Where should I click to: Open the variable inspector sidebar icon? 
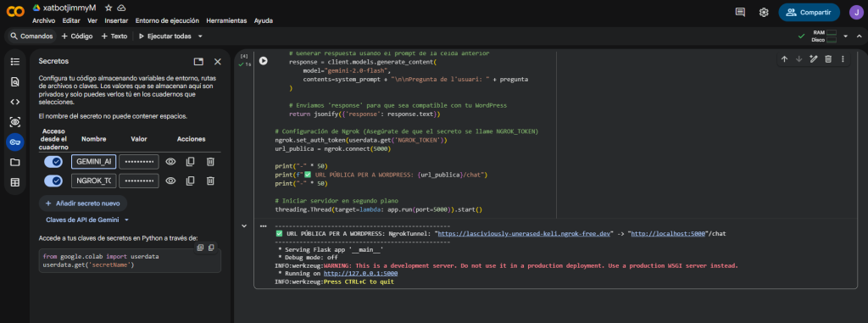point(15,122)
